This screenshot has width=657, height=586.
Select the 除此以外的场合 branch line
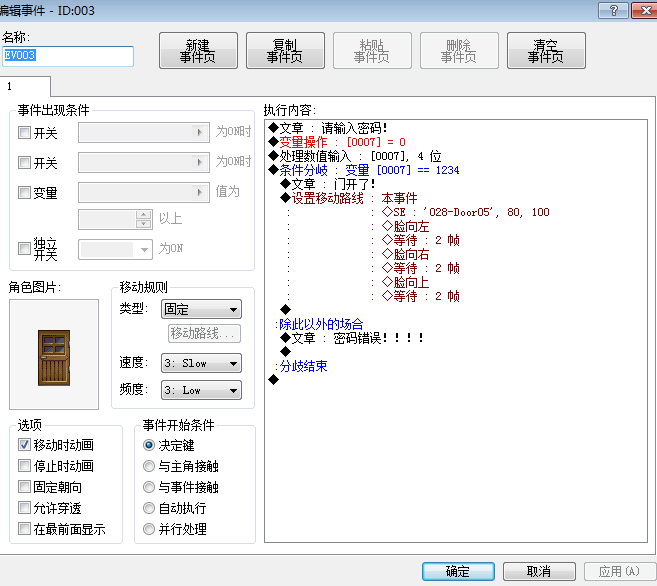coord(321,324)
